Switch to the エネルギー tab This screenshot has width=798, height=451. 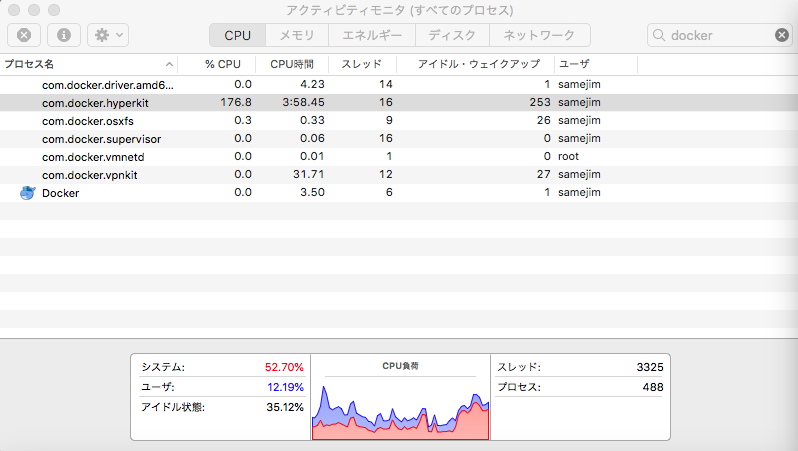[x=372, y=35]
